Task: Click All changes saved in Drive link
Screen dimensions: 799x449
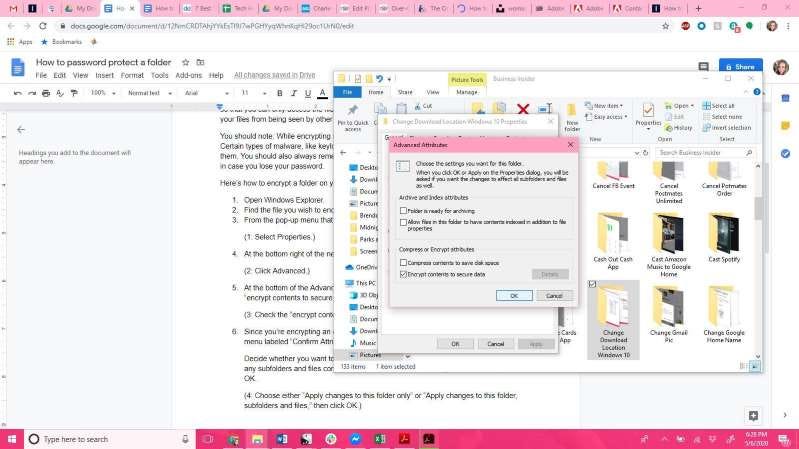Action: coord(274,75)
